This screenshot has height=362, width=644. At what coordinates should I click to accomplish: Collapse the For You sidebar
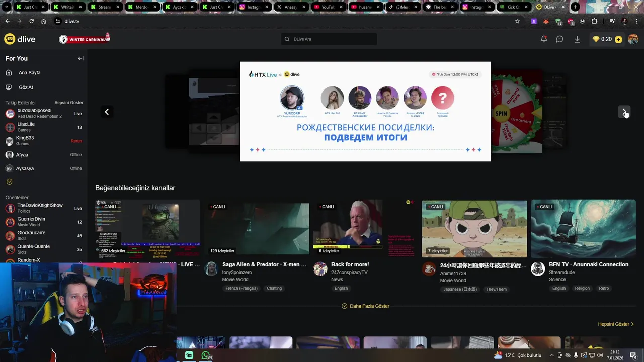coord(80,58)
